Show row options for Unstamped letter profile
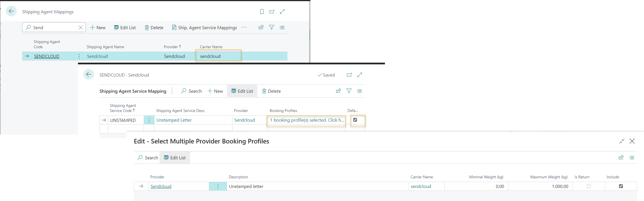 pos(218,186)
